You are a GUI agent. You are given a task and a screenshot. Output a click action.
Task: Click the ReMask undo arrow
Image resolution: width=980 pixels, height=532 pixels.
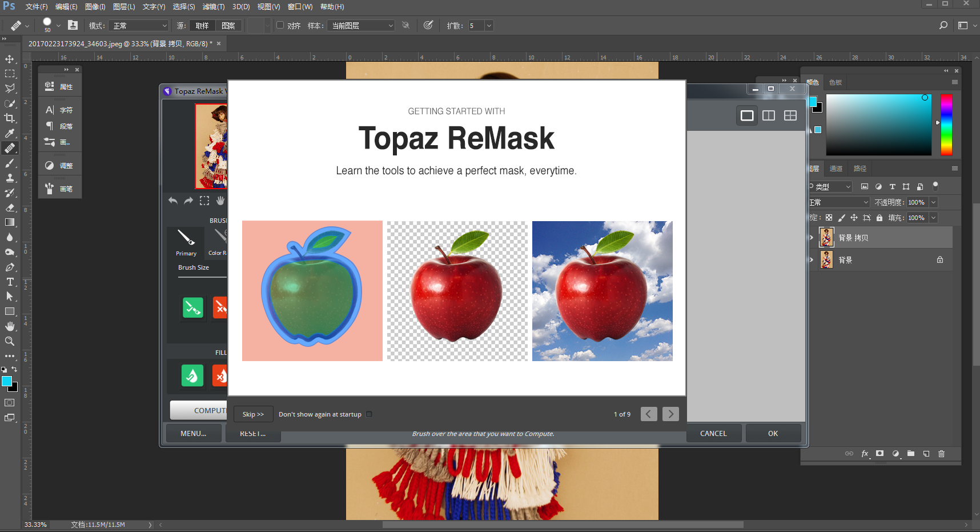click(x=173, y=201)
